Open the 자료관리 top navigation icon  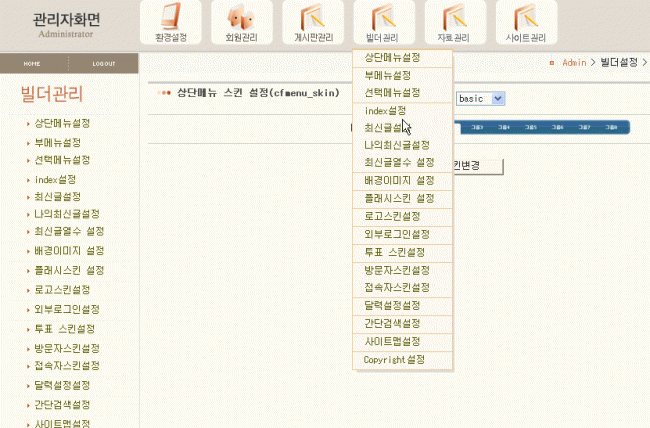[454, 24]
